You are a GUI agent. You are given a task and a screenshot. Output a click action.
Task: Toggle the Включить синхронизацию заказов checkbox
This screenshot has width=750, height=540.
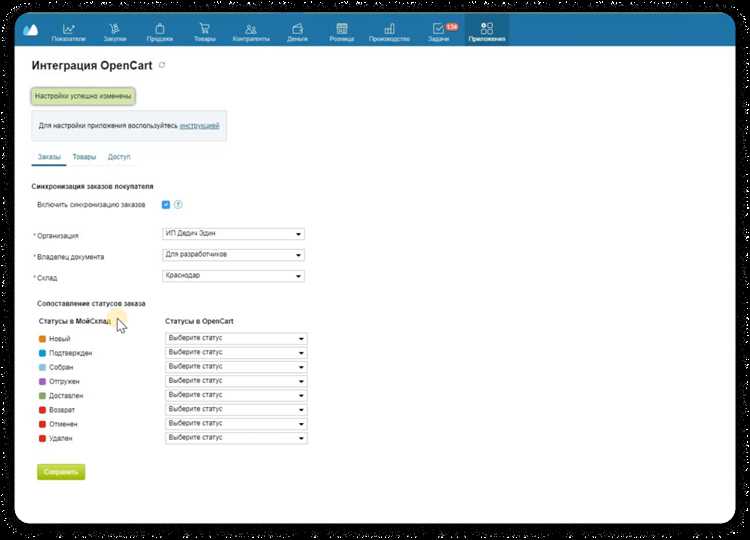(x=166, y=205)
